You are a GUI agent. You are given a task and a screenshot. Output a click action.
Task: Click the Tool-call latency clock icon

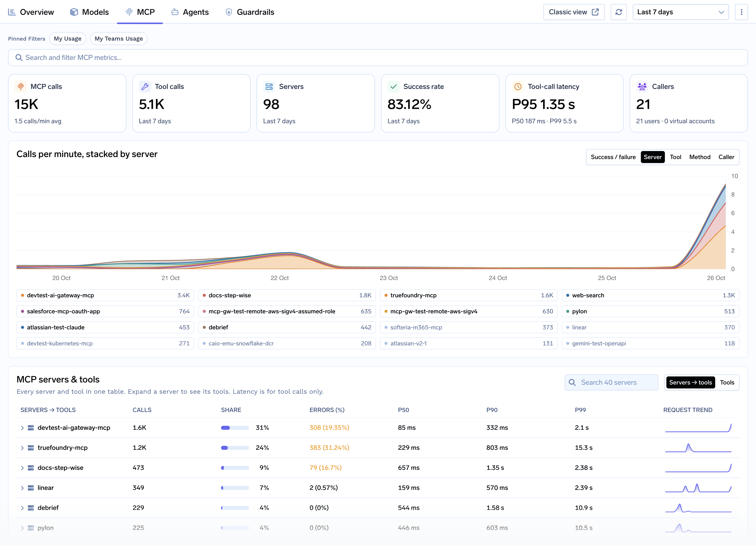tap(518, 86)
